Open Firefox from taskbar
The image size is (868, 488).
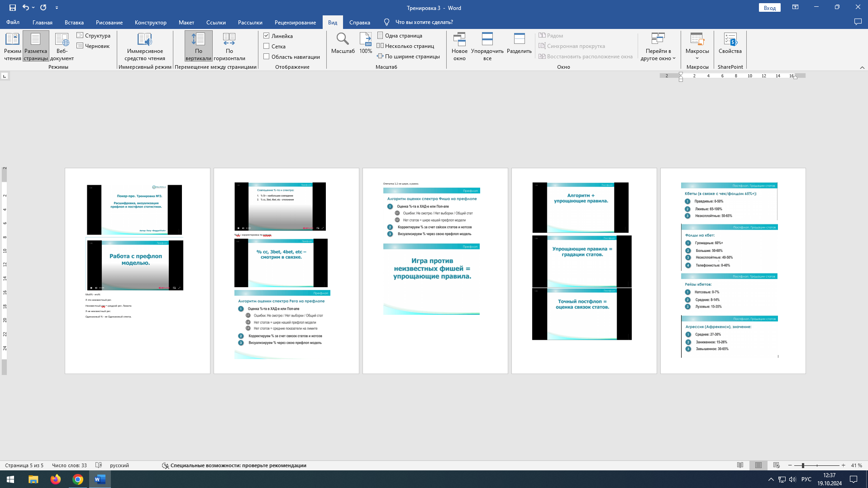click(x=56, y=479)
